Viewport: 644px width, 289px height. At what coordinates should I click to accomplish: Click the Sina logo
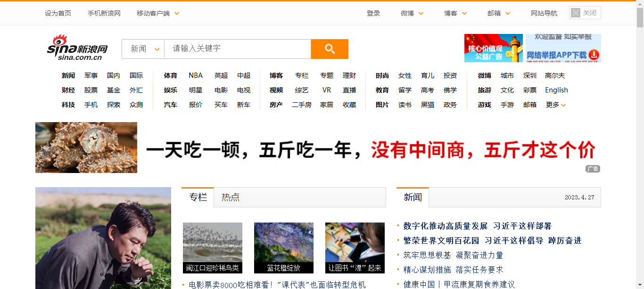pos(77,48)
